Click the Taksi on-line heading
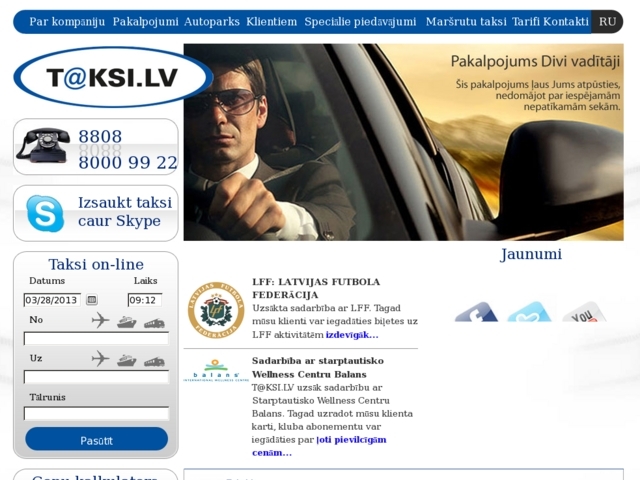Viewport: 640px width, 480px height. click(96, 264)
